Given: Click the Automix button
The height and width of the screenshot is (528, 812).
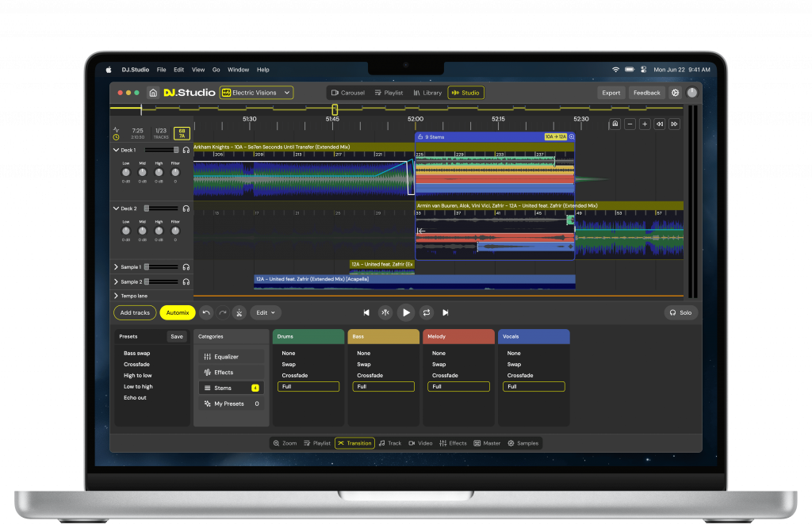Looking at the screenshot, I should pyautogui.click(x=178, y=313).
